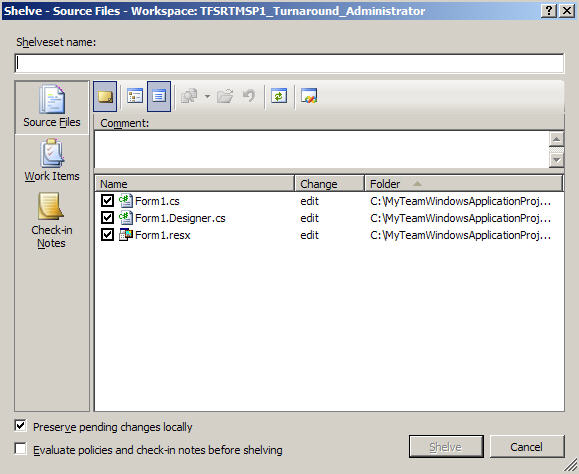Click the Refresh toolbar icon
The height and width of the screenshot is (474, 579).
[x=279, y=97]
